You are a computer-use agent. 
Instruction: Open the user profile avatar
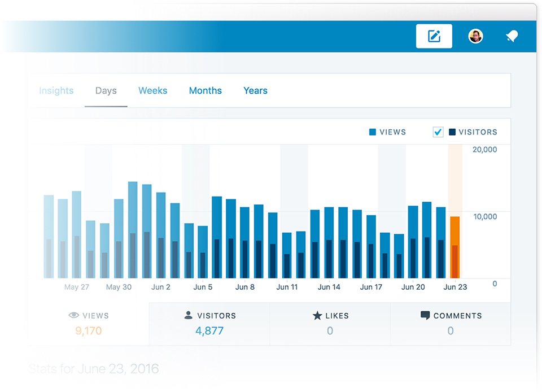[x=475, y=37]
